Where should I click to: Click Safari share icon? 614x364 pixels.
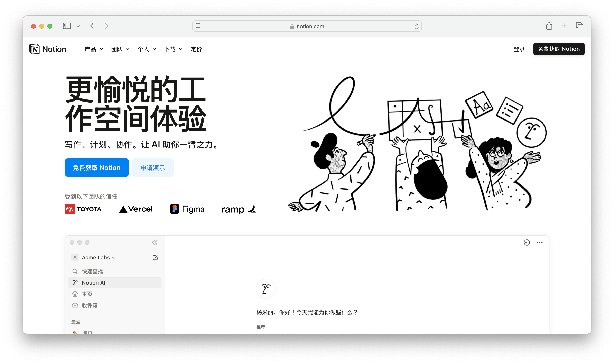point(549,26)
